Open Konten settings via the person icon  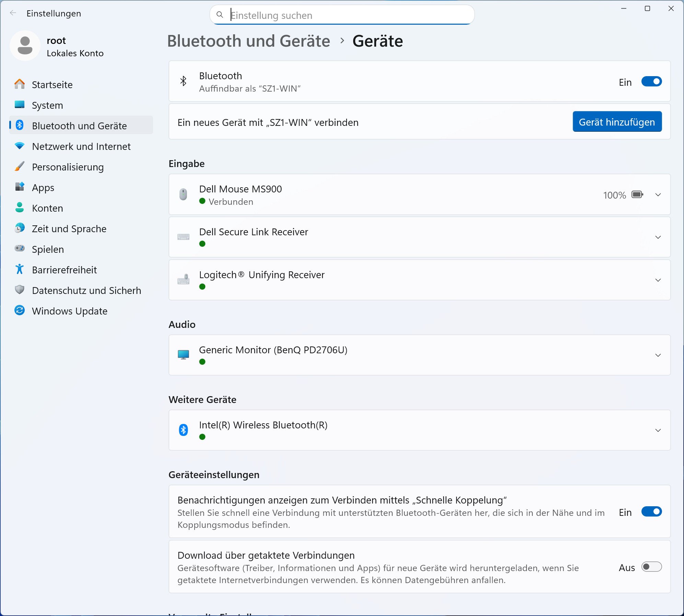[x=20, y=208]
